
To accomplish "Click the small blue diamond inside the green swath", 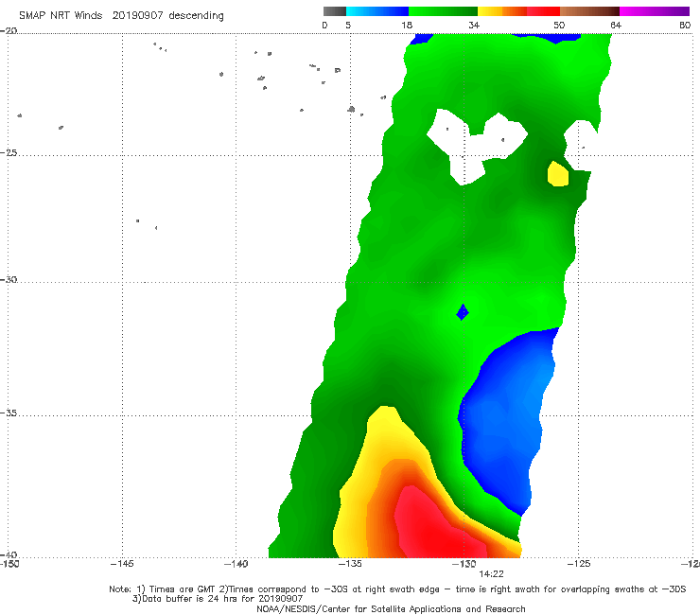I will coord(463,311).
